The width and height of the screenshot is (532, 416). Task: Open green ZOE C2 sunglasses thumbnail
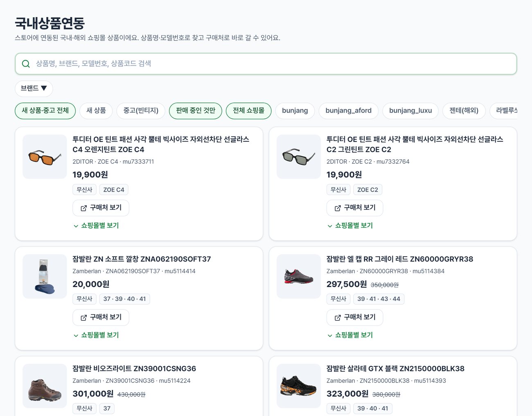pos(299,157)
